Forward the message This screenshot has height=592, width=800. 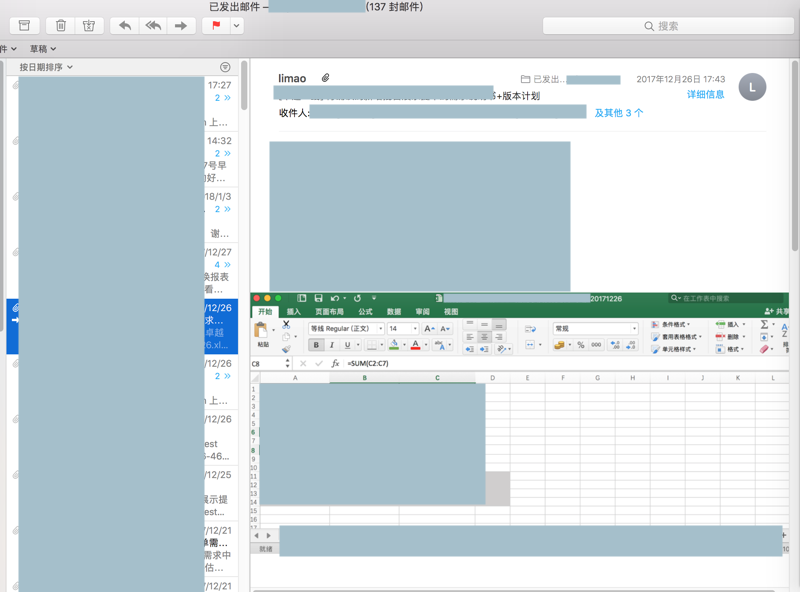(x=181, y=26)
